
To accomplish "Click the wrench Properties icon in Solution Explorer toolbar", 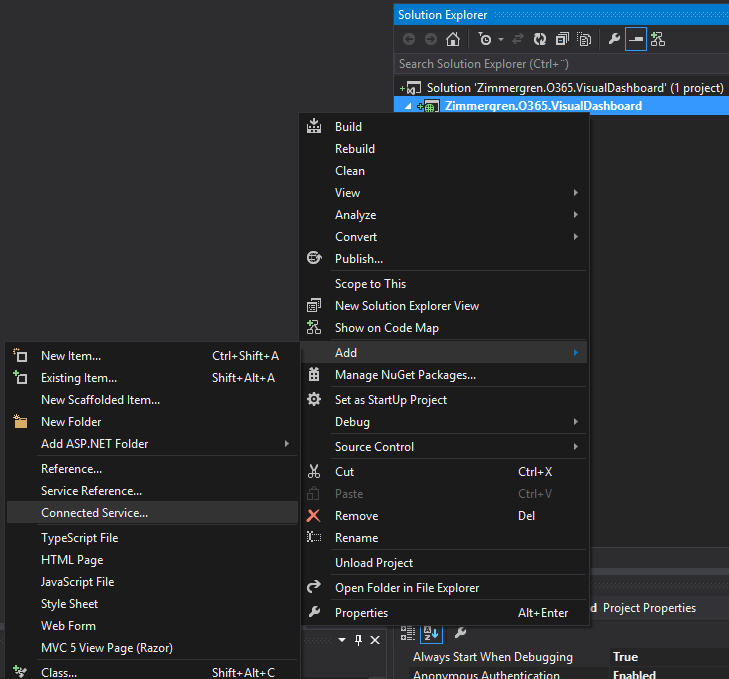I will click(x=614, y=40).
